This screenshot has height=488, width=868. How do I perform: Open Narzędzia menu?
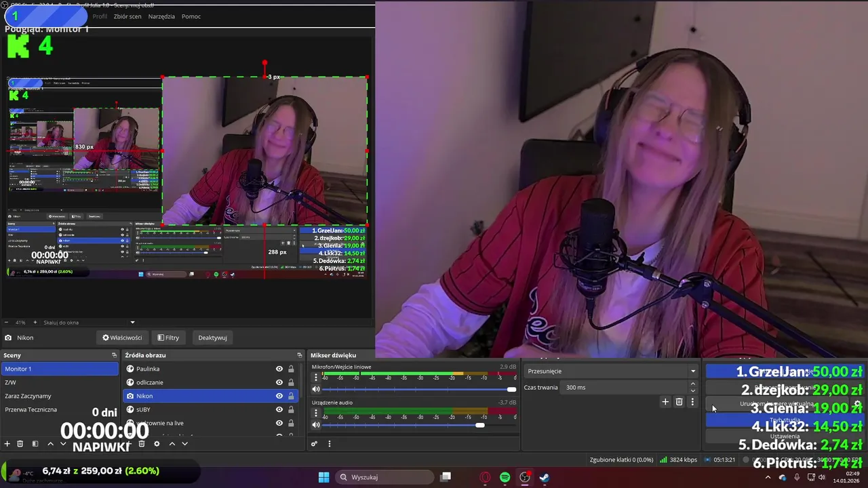click(161, 16)
